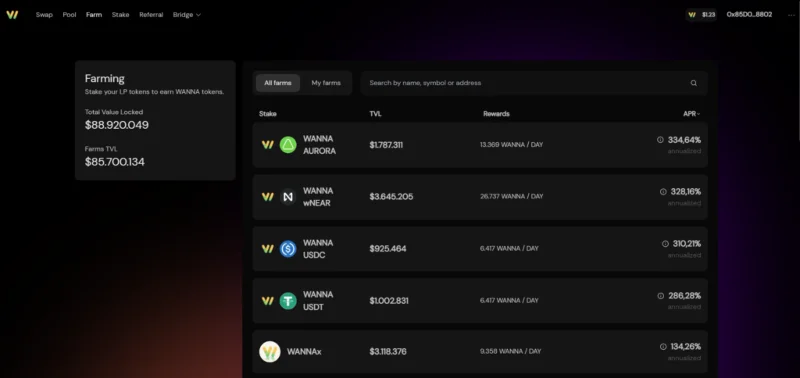Click the WannaSwap logo in the header
The height and width of the screenshot is (378, 800).
click(12, 15)
